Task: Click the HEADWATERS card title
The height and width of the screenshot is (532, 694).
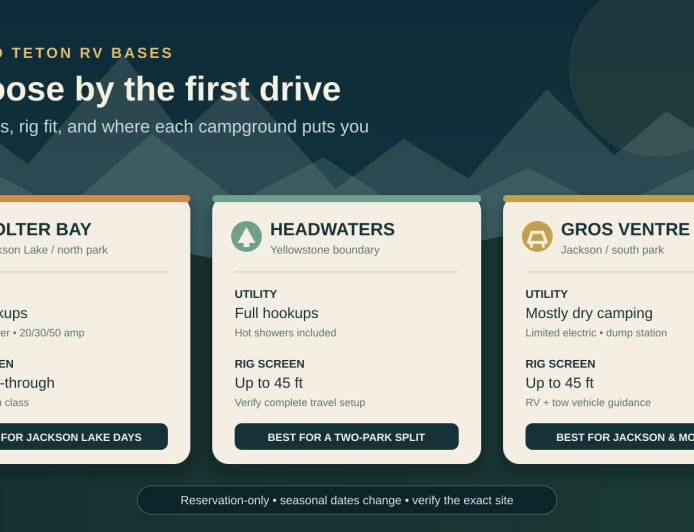Action: click(x=332, y=229)
